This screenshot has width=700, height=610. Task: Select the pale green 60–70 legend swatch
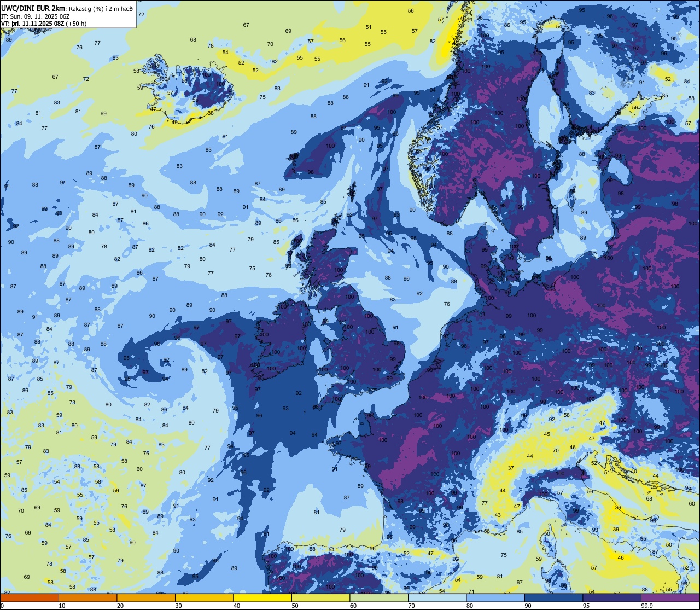(x=379, y=597)
